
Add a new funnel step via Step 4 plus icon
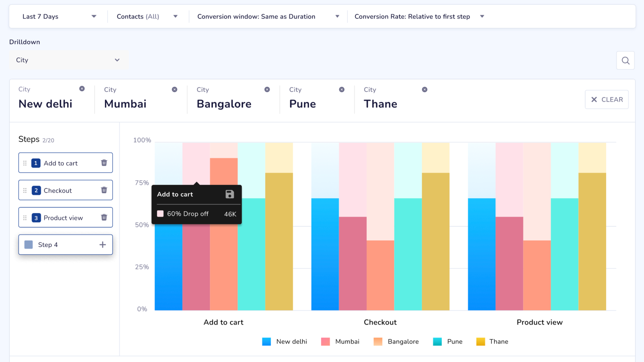pyautogui.click(x=103, y=244)
